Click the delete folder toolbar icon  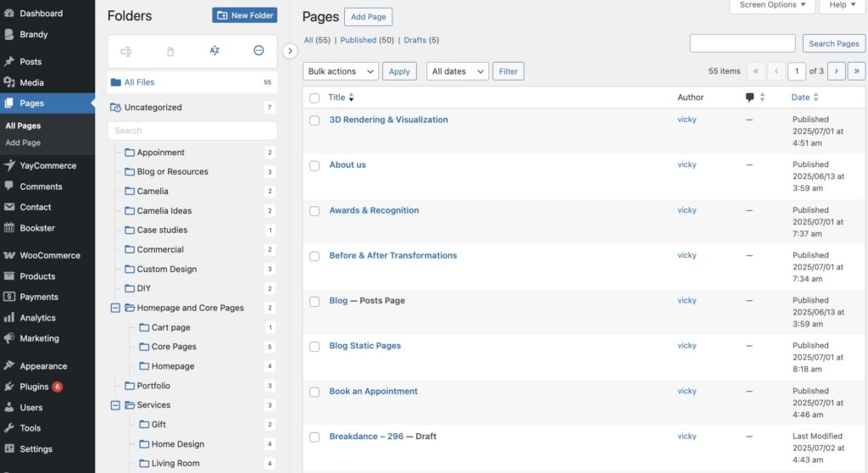[170, 52]
